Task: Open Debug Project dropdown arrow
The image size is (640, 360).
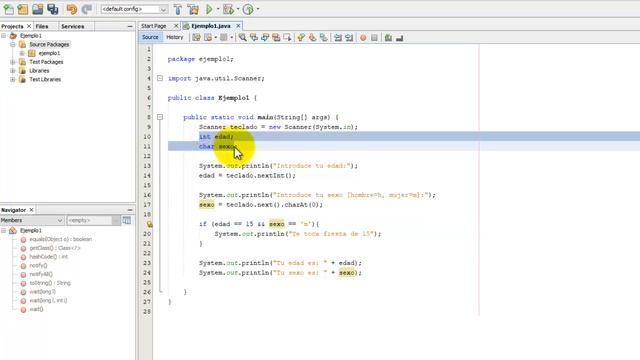Action: click(x=238, y=9)
